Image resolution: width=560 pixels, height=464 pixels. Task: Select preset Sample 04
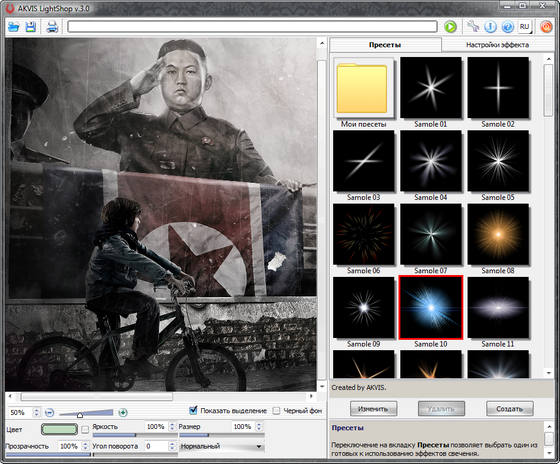(431, 161)
